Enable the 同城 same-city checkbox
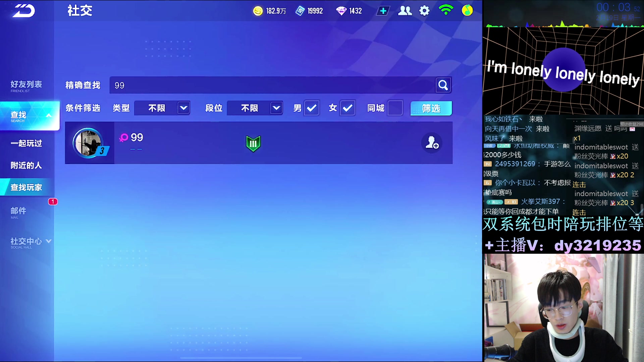 [x=395, y=108]
